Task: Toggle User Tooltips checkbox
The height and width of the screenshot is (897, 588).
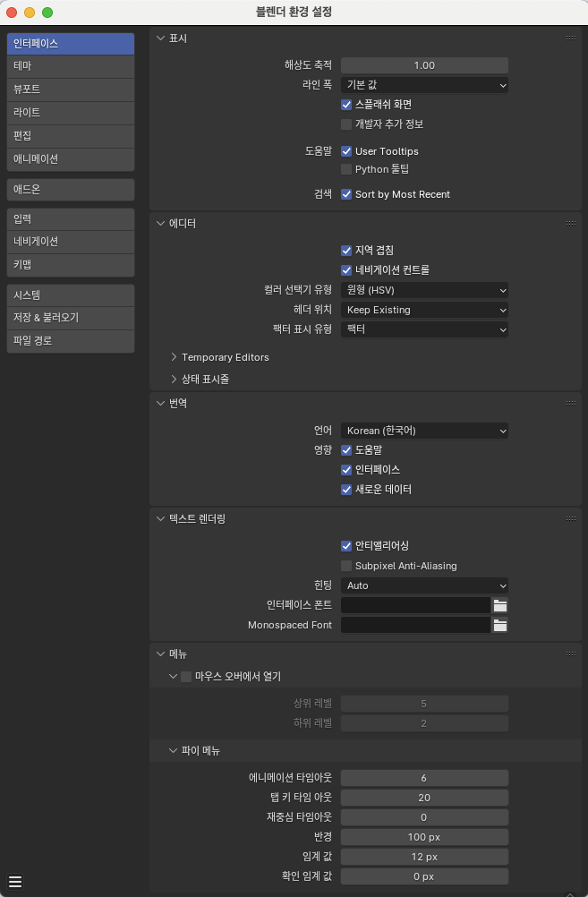Action: (346, 151)
